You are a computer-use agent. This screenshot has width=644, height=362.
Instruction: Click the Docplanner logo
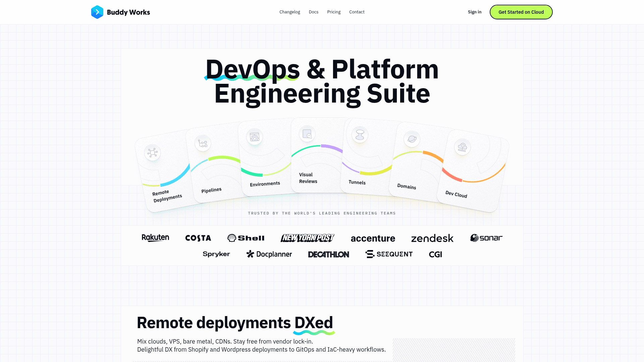coord(269,254)
